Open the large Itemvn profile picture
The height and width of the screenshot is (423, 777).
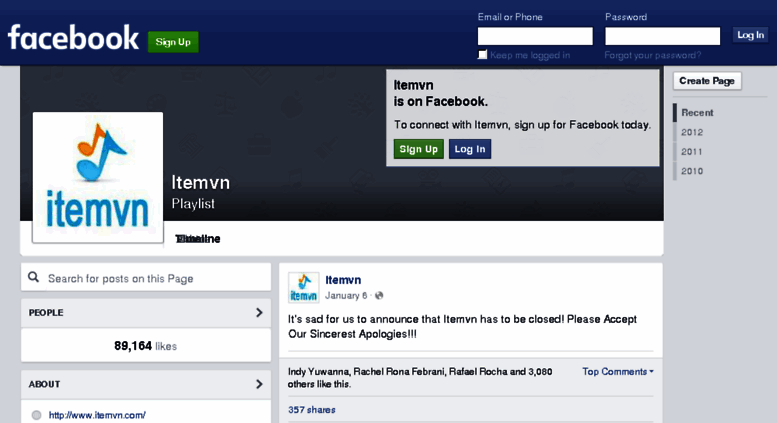pos(98,177)
